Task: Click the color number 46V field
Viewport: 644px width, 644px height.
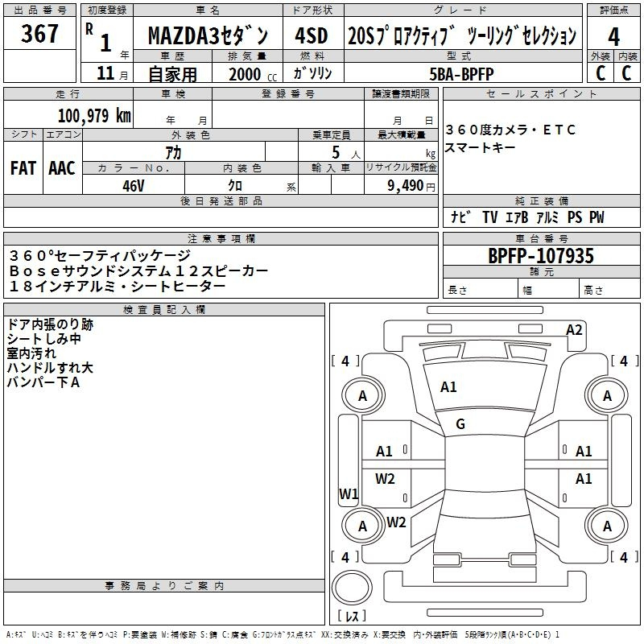Action: (x=134, y=184)
